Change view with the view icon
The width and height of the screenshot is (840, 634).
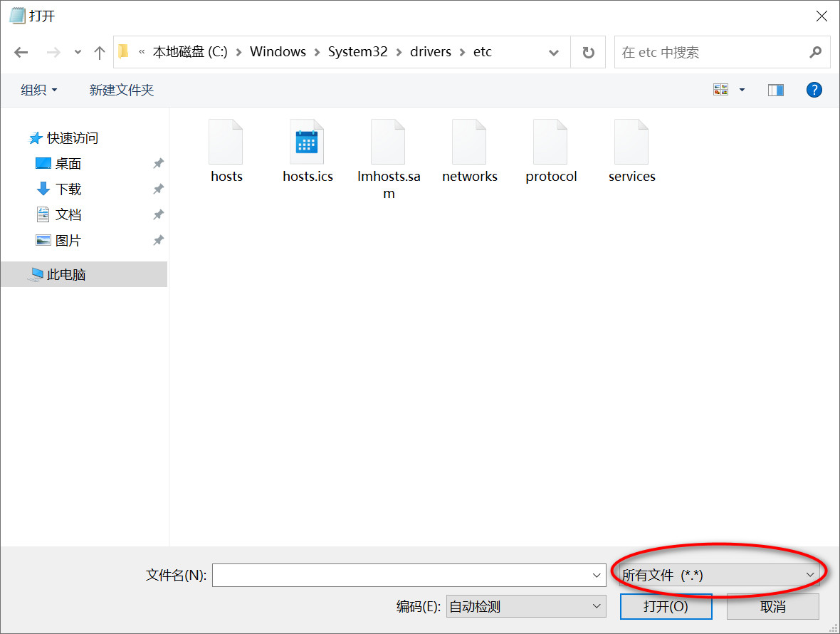click(x=720, y=90)
